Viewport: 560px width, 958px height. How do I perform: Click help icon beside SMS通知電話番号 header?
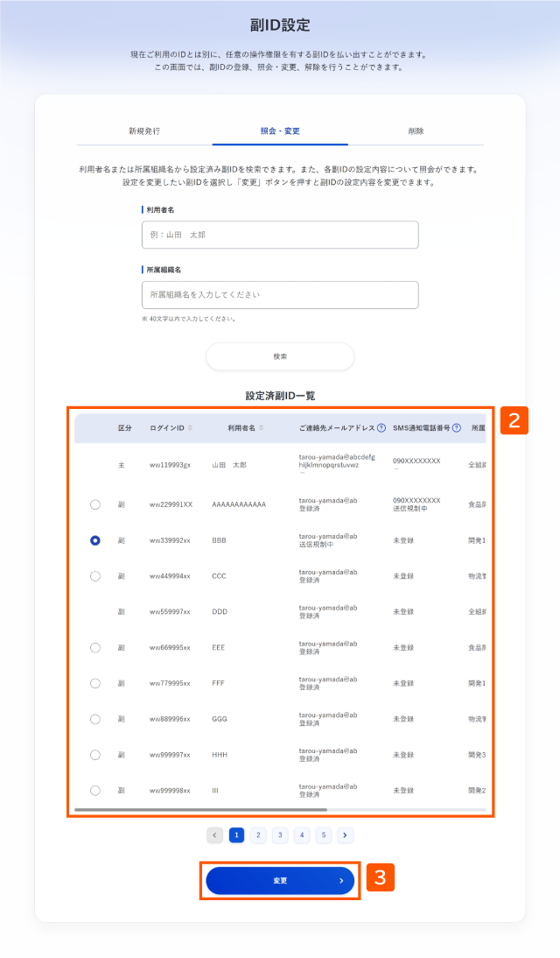456,427
